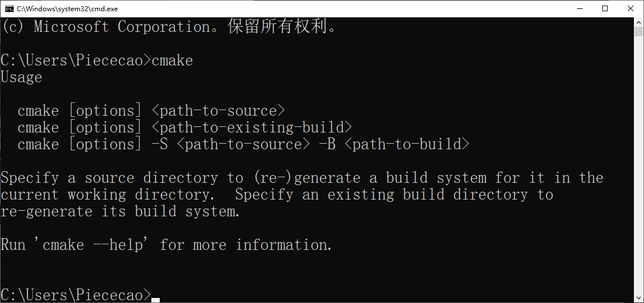Screen dimensions: 644x303
Task: Maximize the cmd.exe window
Action: [x=605, y=8]
